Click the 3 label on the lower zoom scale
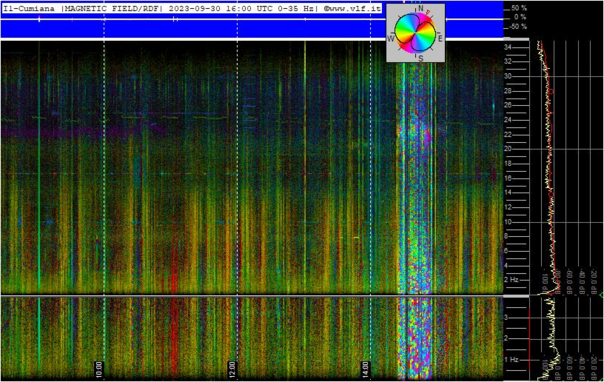This screenshot has width=604, height=382. 506,317
